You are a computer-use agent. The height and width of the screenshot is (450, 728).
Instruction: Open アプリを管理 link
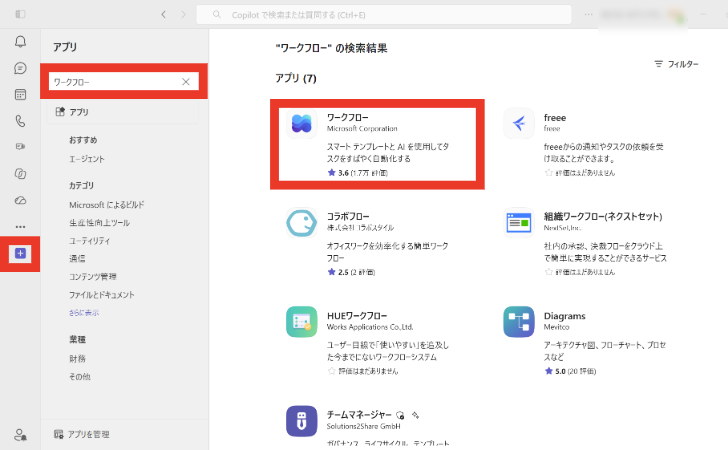click(x=89, y=434)
